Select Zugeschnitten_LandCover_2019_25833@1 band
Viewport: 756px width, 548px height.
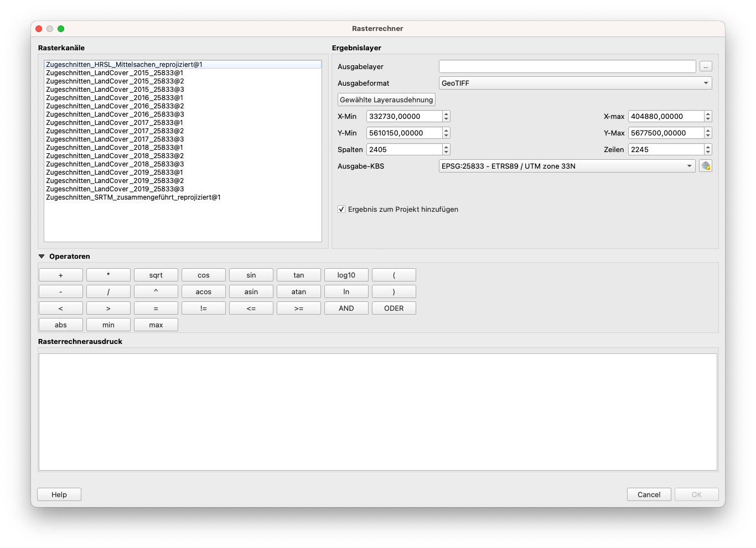(x=183, y=173)
